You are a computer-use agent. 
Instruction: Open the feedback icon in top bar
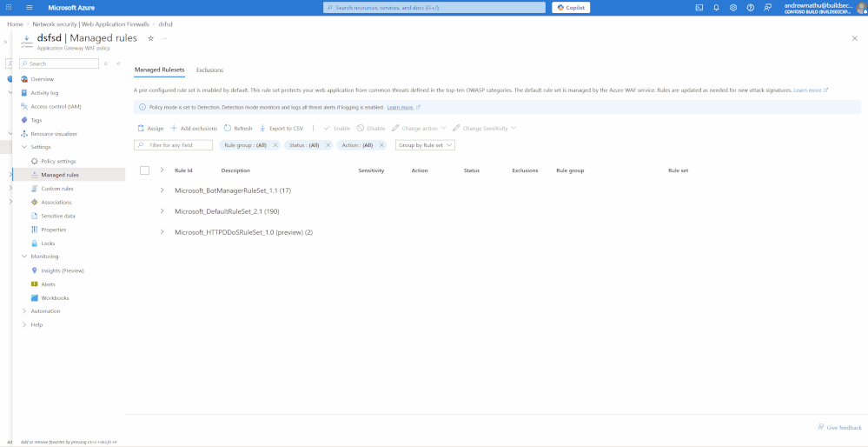click(x=767, y=7)
